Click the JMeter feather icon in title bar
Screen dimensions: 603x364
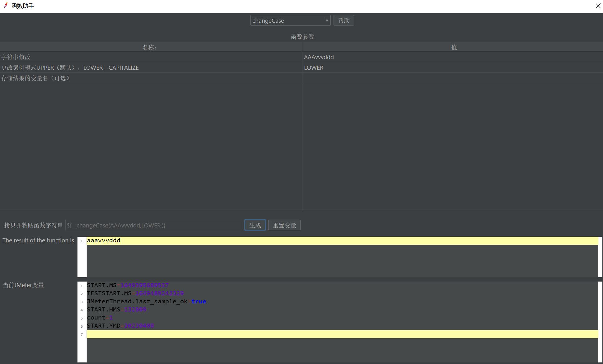pos(6,5)
